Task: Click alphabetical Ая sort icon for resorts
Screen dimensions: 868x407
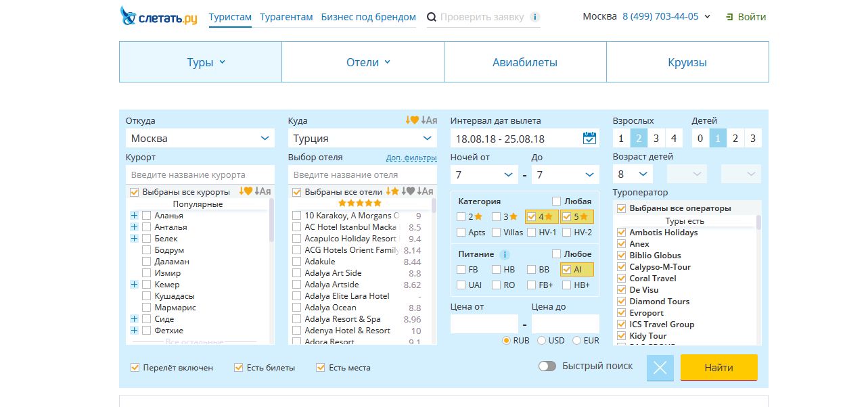Action: pos(263,191)
